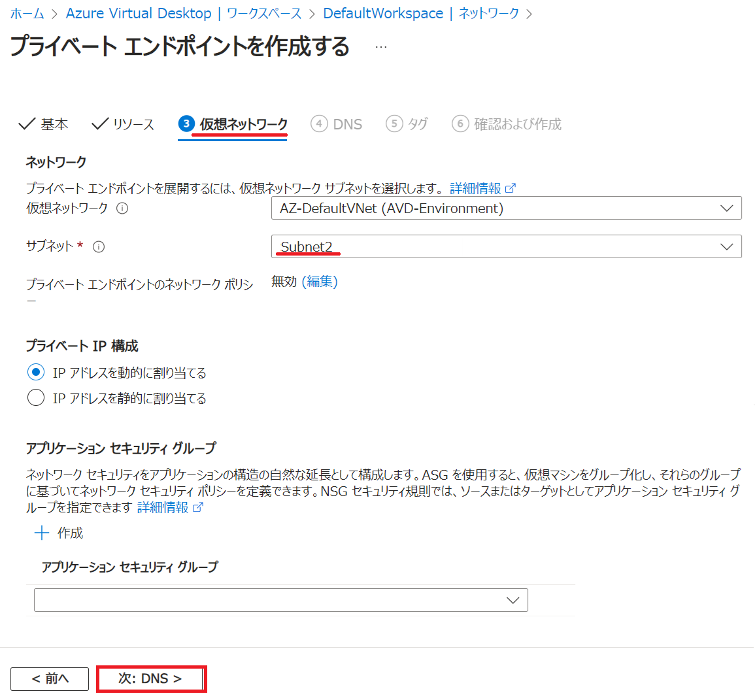Image resolution: width=755 pixels, height=700 pixels.
Task: Click step 3 circle icon for 仮想ネットワーク
Action: click(x=186, y=124)
